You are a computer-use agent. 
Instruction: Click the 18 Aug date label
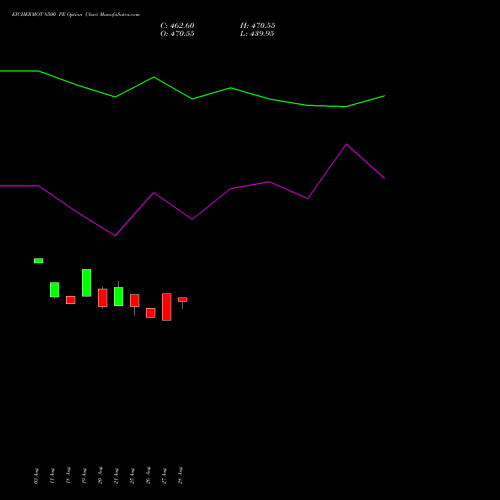point(68,476)
